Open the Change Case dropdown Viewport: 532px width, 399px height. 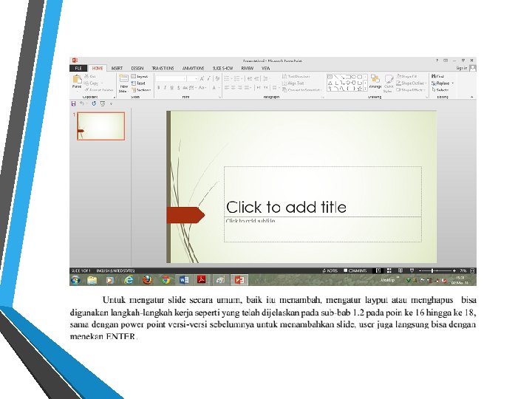click(202, 88)
